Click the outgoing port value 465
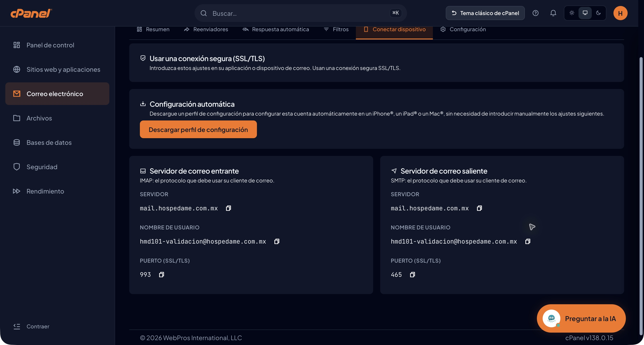The width and height of the screenshot is (644, 345). point(396,275)
